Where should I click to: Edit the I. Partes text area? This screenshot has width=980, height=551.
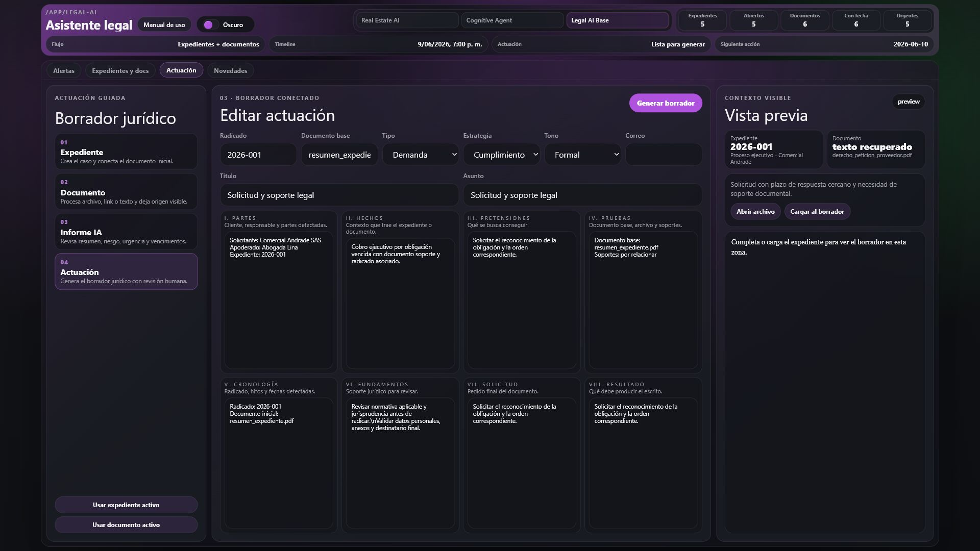279,300
